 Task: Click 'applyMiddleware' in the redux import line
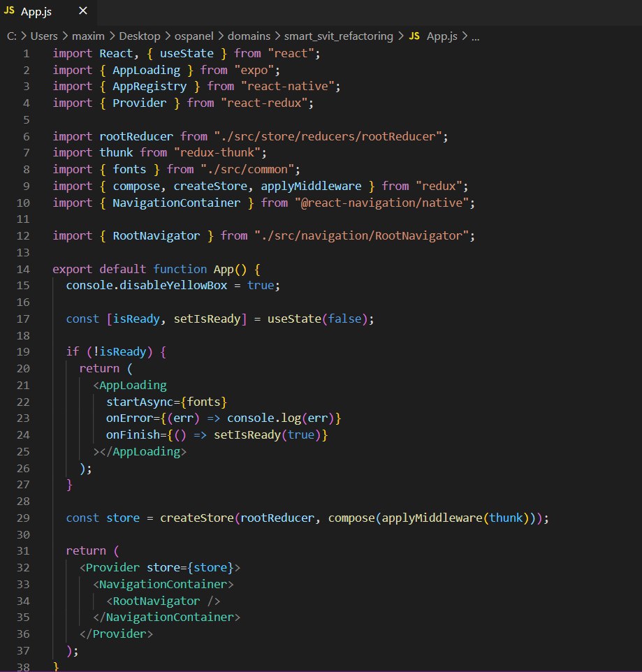(x=311, y=186)
